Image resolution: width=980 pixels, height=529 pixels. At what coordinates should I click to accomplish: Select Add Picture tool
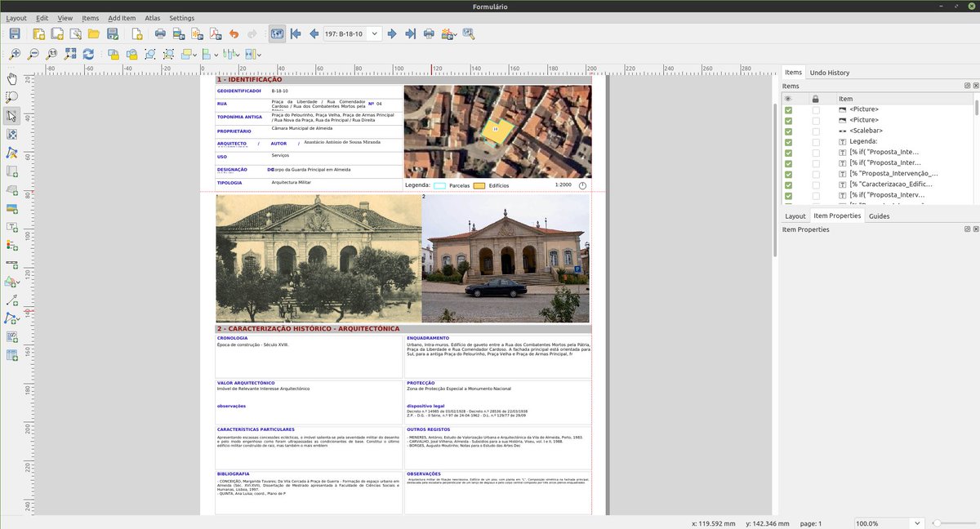[11, 208]
